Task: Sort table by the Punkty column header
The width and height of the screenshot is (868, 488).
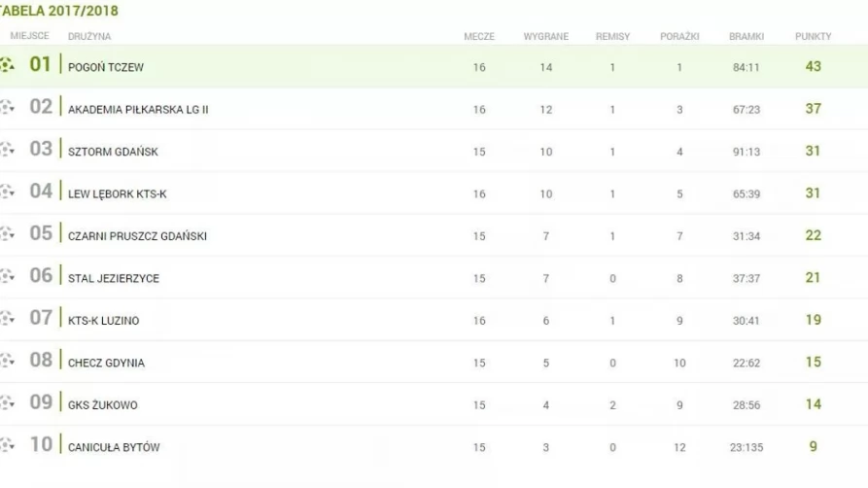Action: [814, 37]
